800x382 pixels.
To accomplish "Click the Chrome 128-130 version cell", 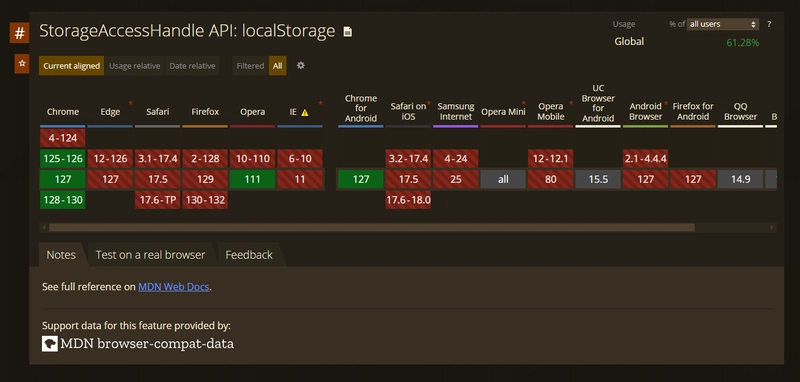I will [63, 200].
